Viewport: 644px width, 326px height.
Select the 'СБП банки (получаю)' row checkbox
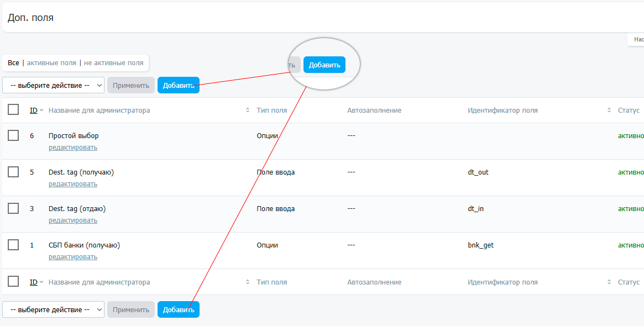click(13, 245)
